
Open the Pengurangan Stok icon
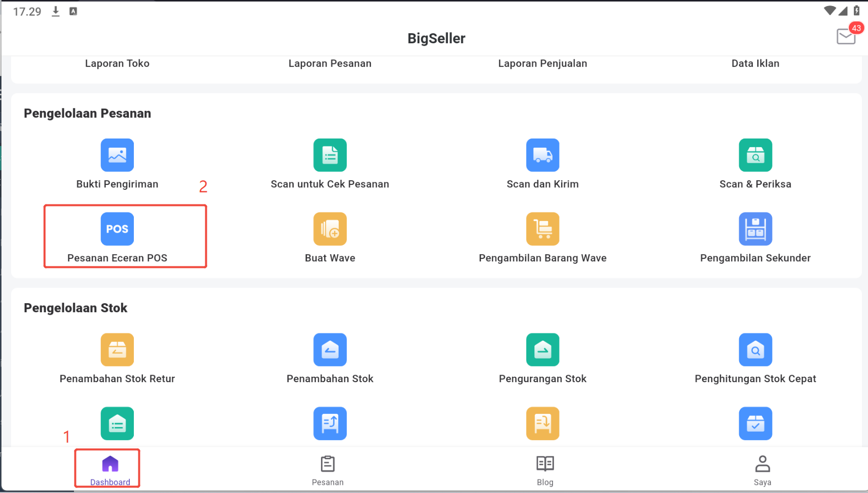[542, 350]
